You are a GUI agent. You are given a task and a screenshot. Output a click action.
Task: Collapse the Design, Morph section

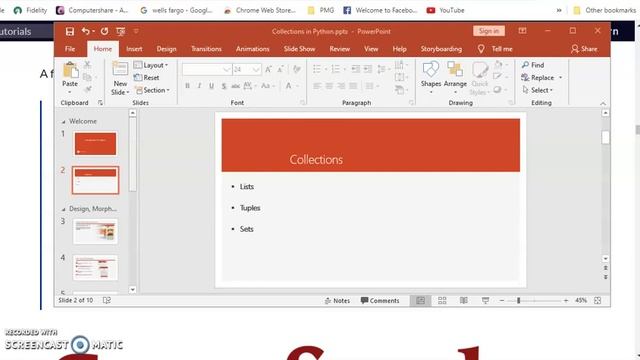[63, 209]
